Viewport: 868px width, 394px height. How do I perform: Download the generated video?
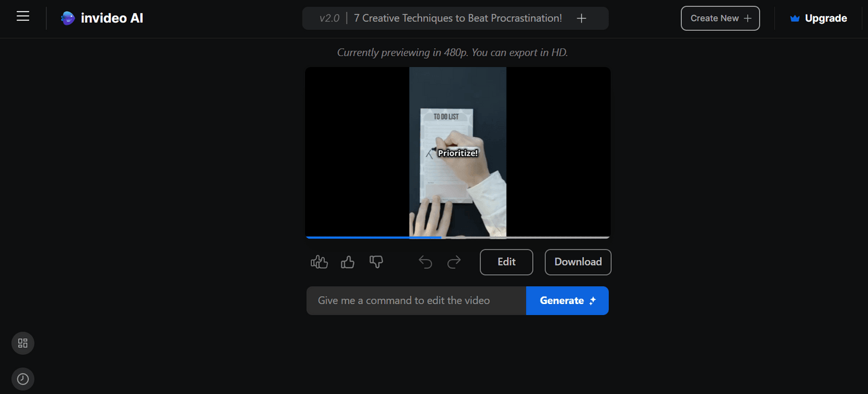tap(577, 262)
